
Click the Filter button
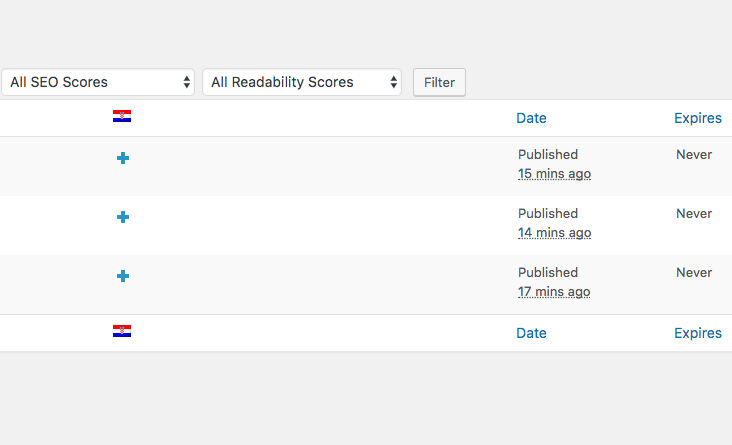pos(439,82)
